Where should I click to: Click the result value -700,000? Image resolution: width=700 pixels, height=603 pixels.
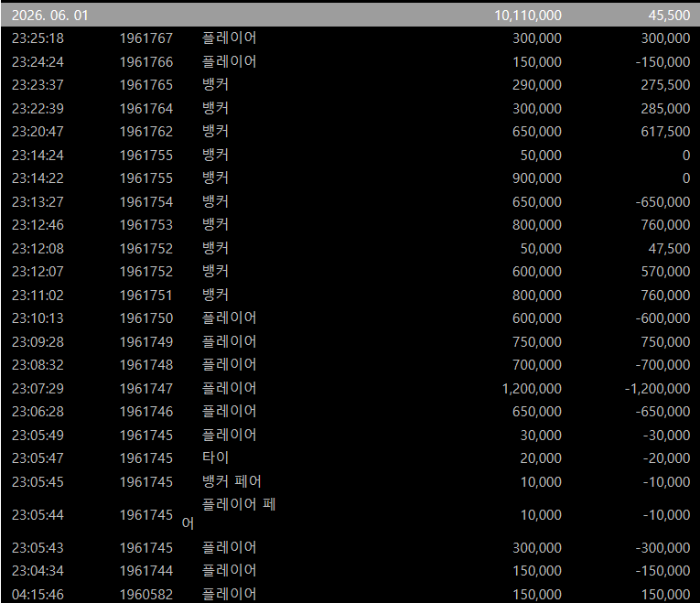[x=663, y=365]
